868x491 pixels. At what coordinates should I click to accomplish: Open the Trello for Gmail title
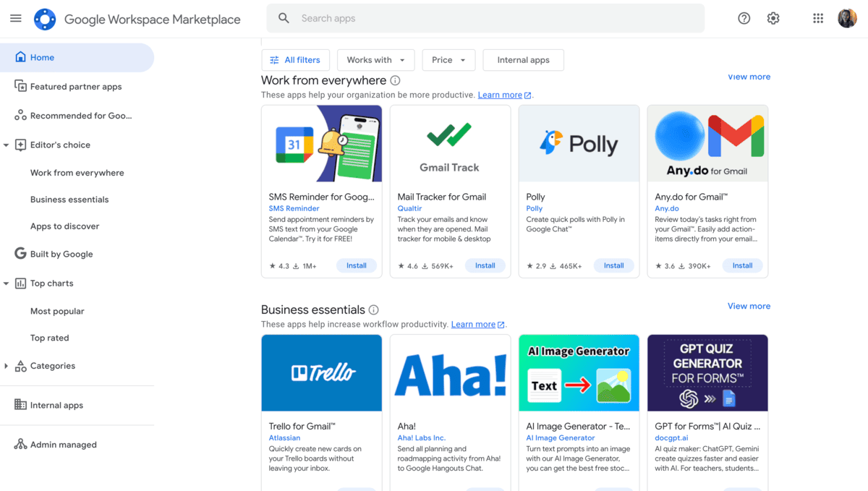pyautogui.click(x=302, y=426)
